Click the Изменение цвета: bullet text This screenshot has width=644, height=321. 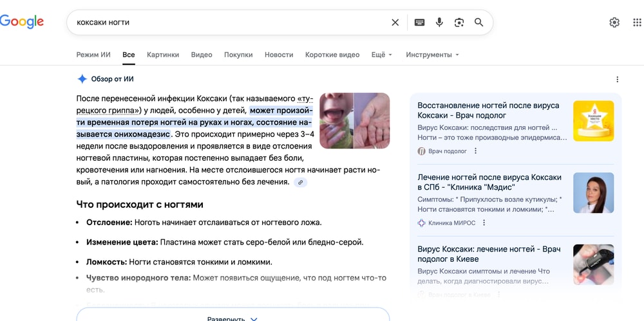tap(225, 242)
